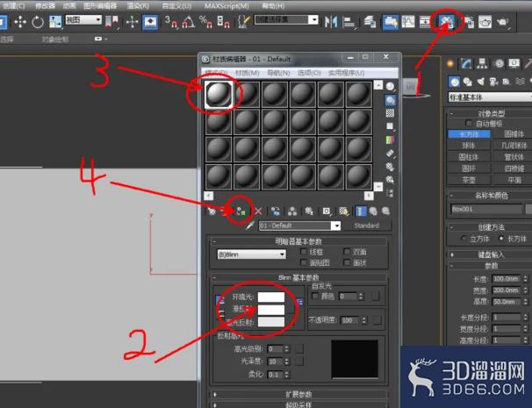The height and width of the screenshot is (408, 532).
Task: Click the Mirror tool icon
Action: click(331, 22)
